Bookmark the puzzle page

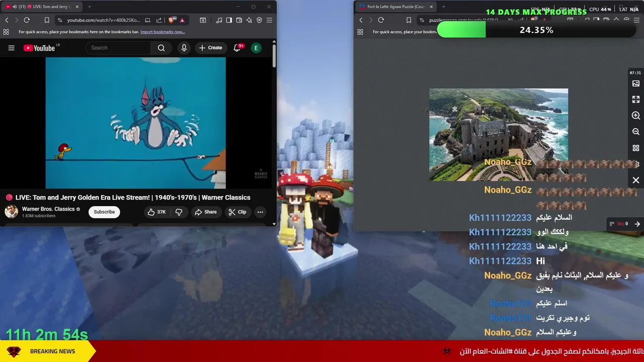409,20
